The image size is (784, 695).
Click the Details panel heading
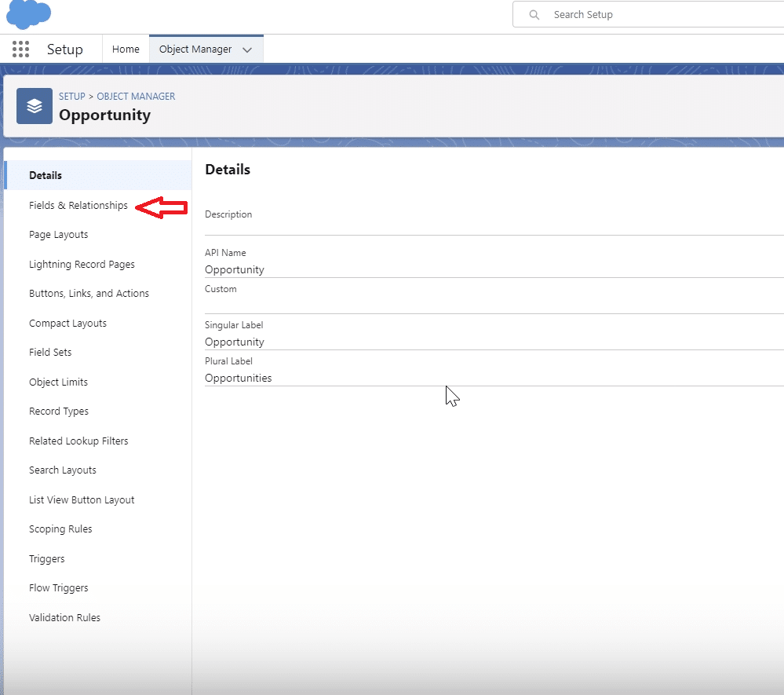pos(228,170)
